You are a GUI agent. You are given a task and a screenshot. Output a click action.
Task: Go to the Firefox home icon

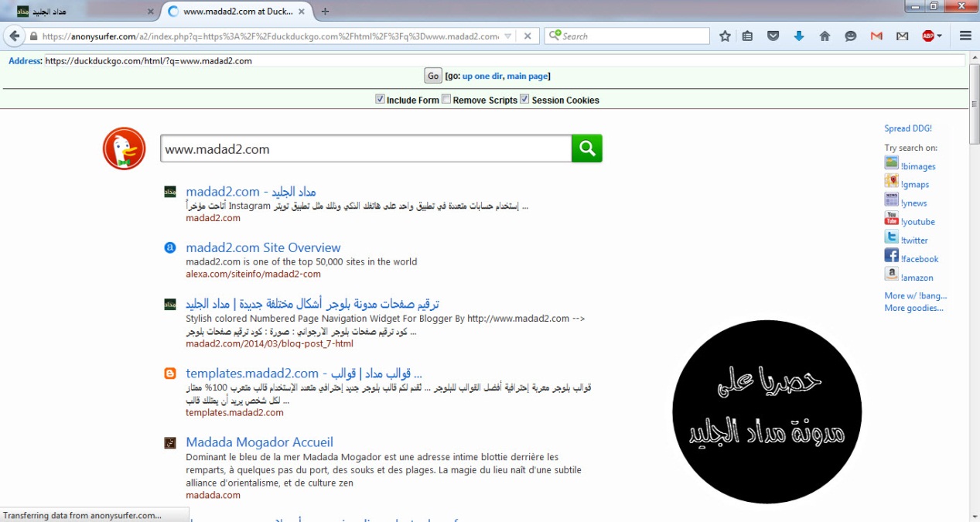click(825, 36)
